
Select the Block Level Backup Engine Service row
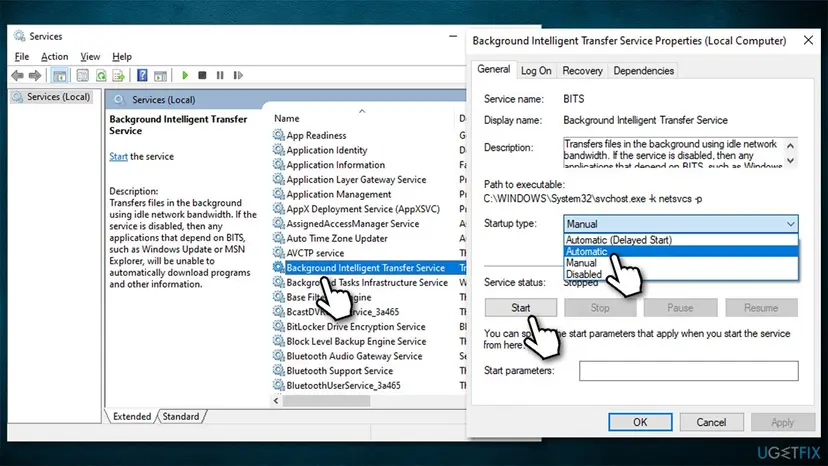coord(356,341)
